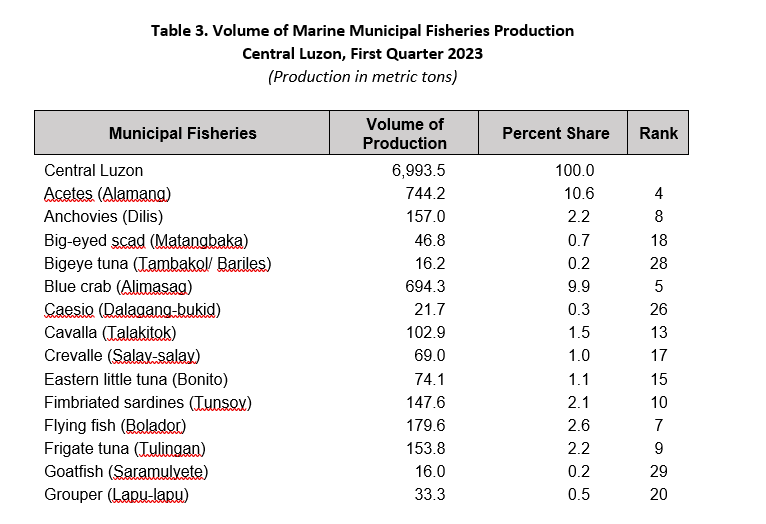Click the 'Cavalla (Talakitok)' row label
Screen dimensions: 766x524
click(110, 333)
